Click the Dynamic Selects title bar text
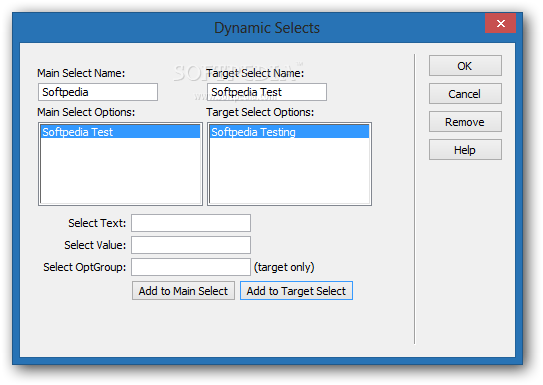This screenshot has height=385, width=543. (x=267, y=28)
